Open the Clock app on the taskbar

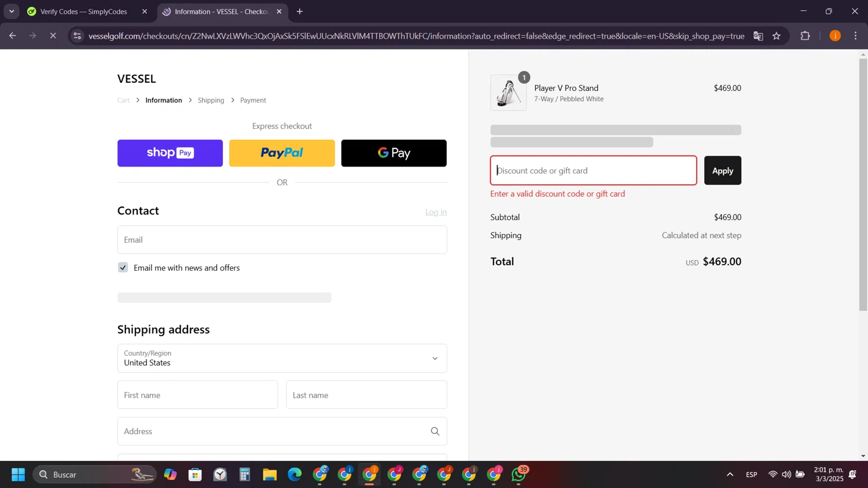pos(220,475)
